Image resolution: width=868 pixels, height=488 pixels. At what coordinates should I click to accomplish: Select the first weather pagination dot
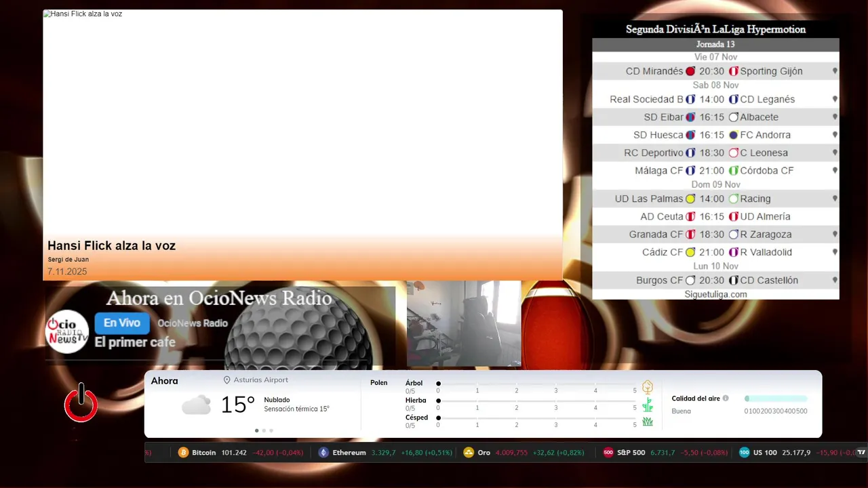[256, 430]
